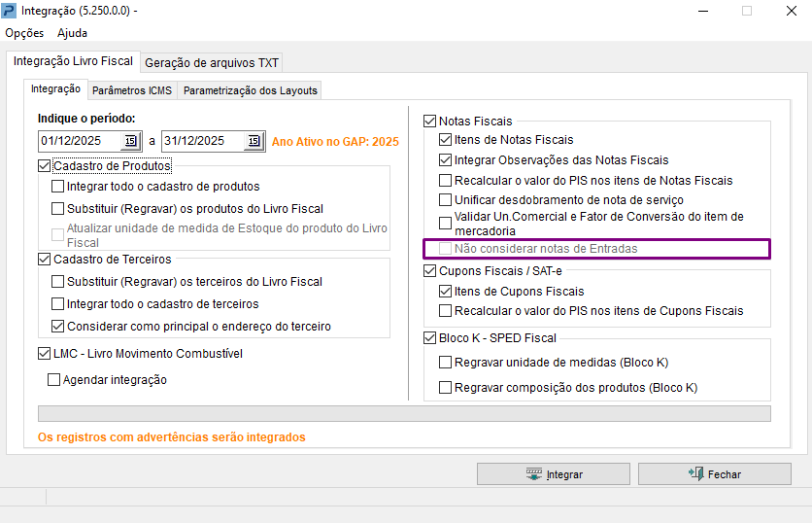Click the end date field showing 31/12/2025
Viewport: 812px width, 523px height.
point(203,141)
